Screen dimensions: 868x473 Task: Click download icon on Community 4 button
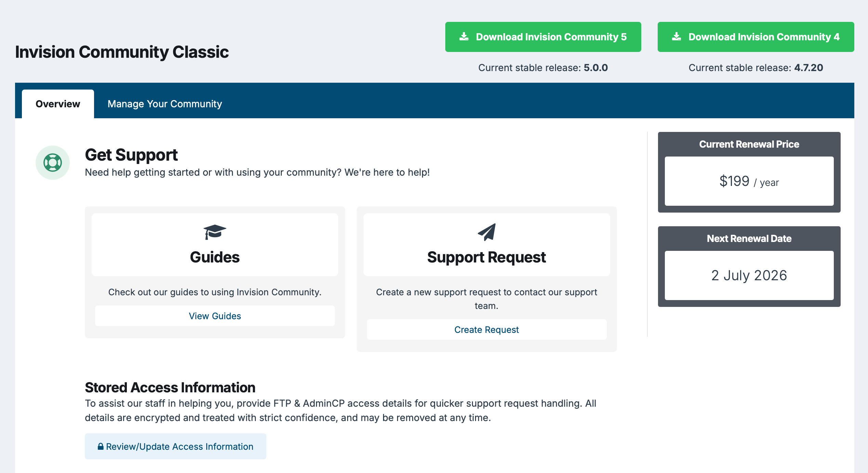point(676,37)
